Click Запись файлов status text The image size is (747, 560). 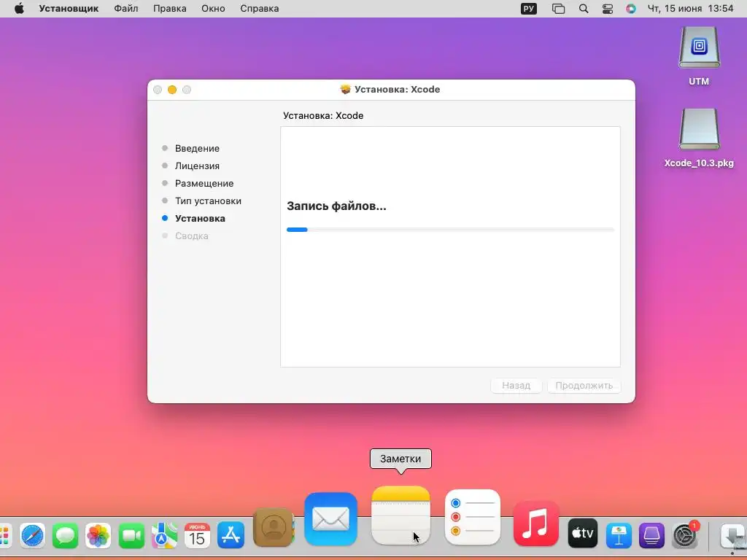click(336, 206)
